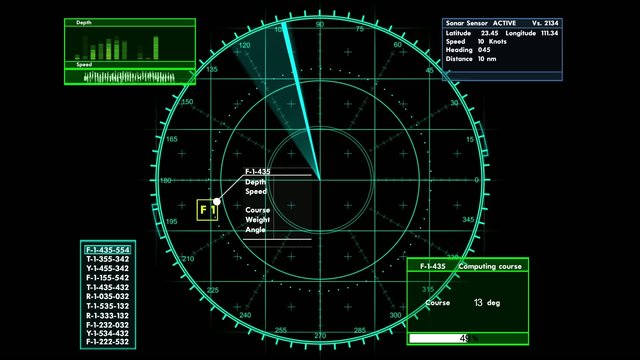Screen dimensions: 640x360
Task: Click the Depth field in the target callout
Action: (x=256, y=182)
